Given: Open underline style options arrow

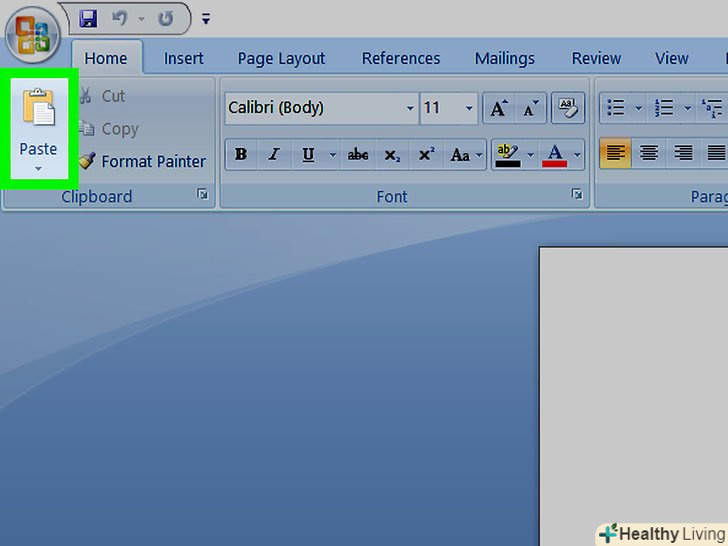Looking at the screenshot, I should (333, 155).
